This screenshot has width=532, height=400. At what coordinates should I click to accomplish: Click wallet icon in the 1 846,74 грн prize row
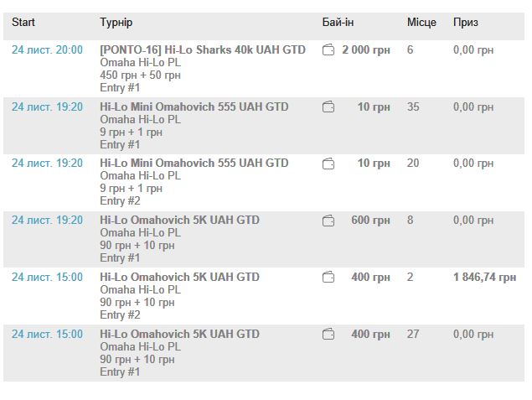(x=328, y=278)
